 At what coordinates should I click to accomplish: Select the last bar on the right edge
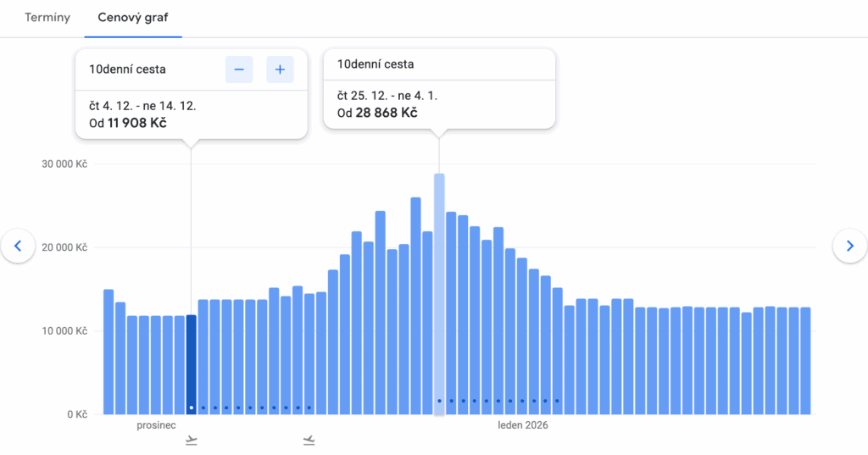point(805,360)
